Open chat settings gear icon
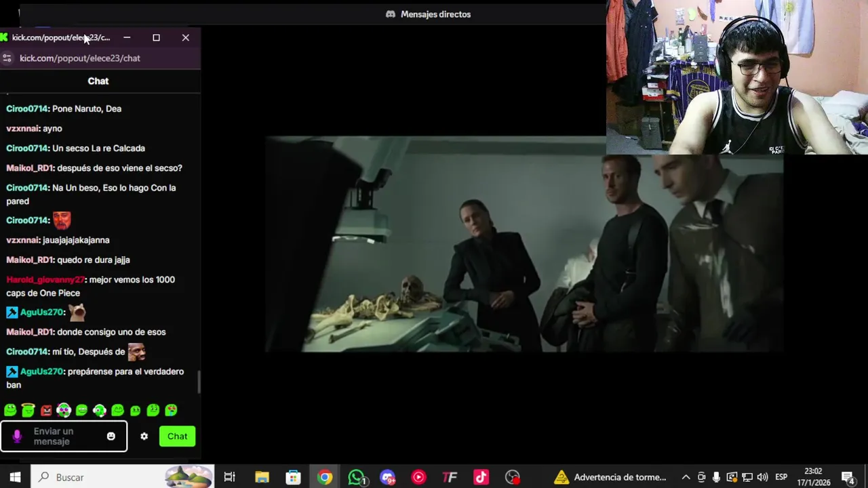 (x=144, y=436)
